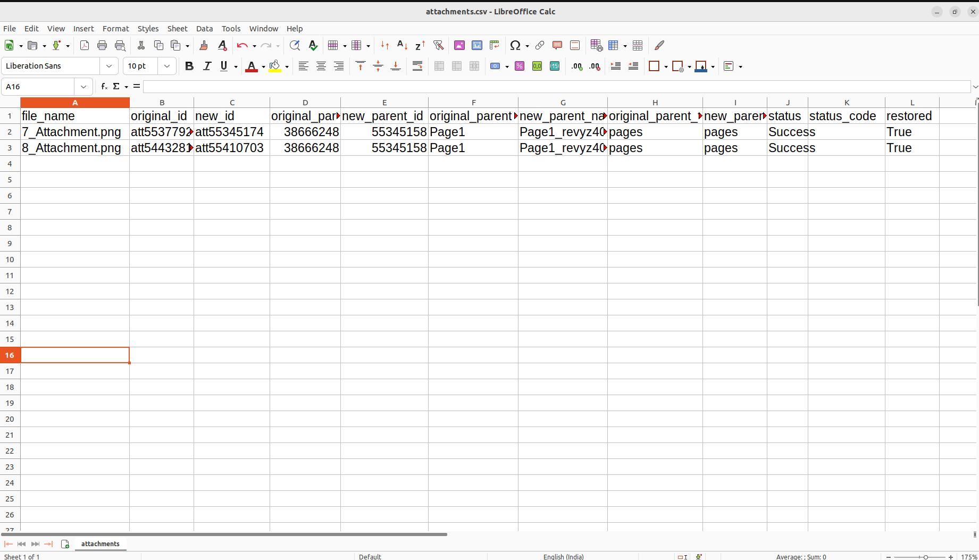Click the Sort Ascending icon

[x=402, y=46]
